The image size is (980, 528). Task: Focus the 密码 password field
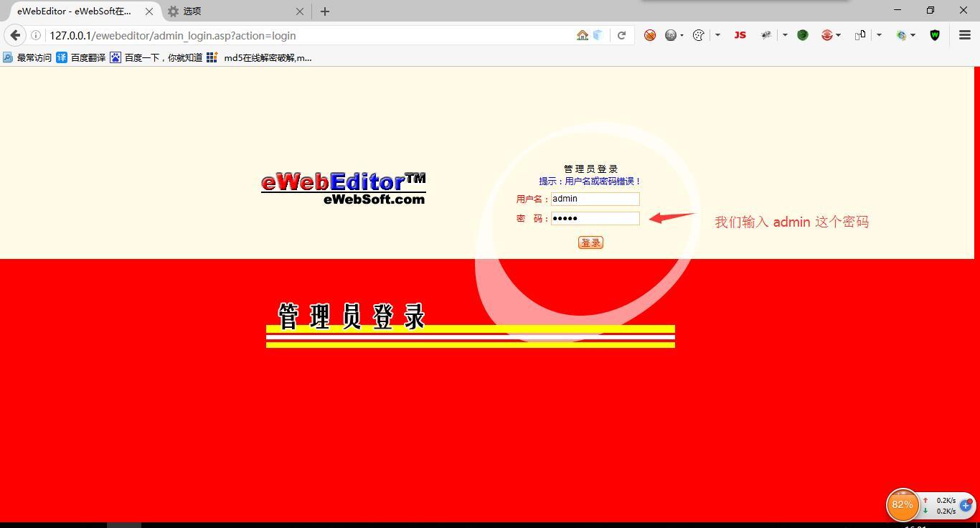tap(595, 218)
